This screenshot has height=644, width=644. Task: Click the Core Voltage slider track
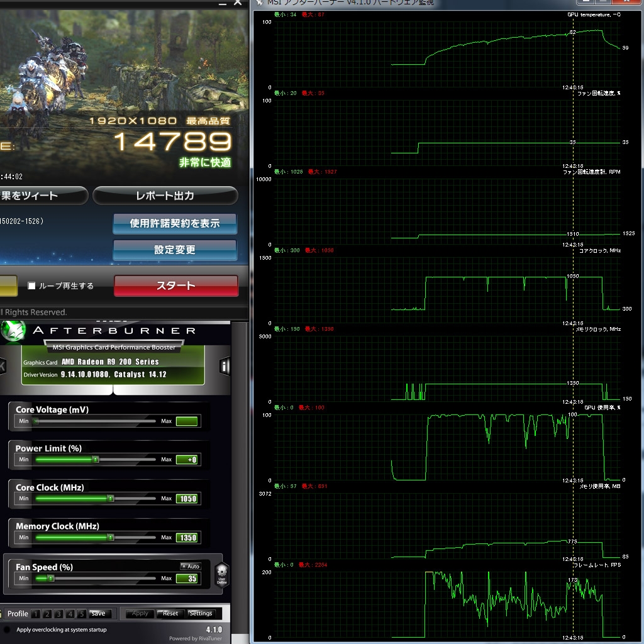coord(96,421)
